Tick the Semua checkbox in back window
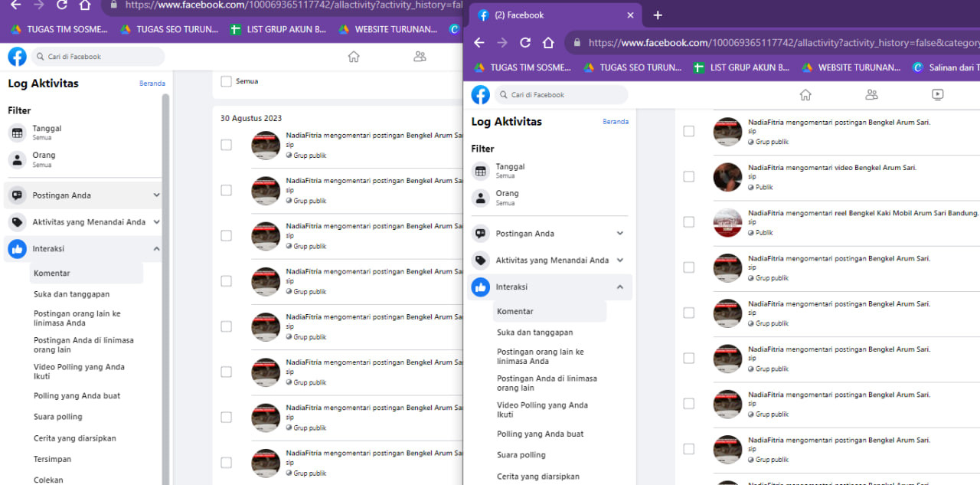 pos(226,81)
